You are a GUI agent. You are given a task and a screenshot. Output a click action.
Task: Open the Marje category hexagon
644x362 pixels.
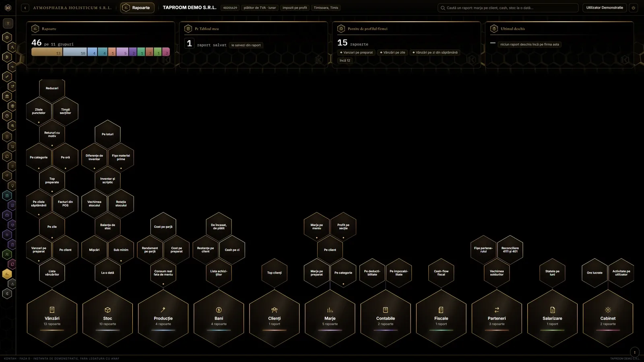pos(330,318)
